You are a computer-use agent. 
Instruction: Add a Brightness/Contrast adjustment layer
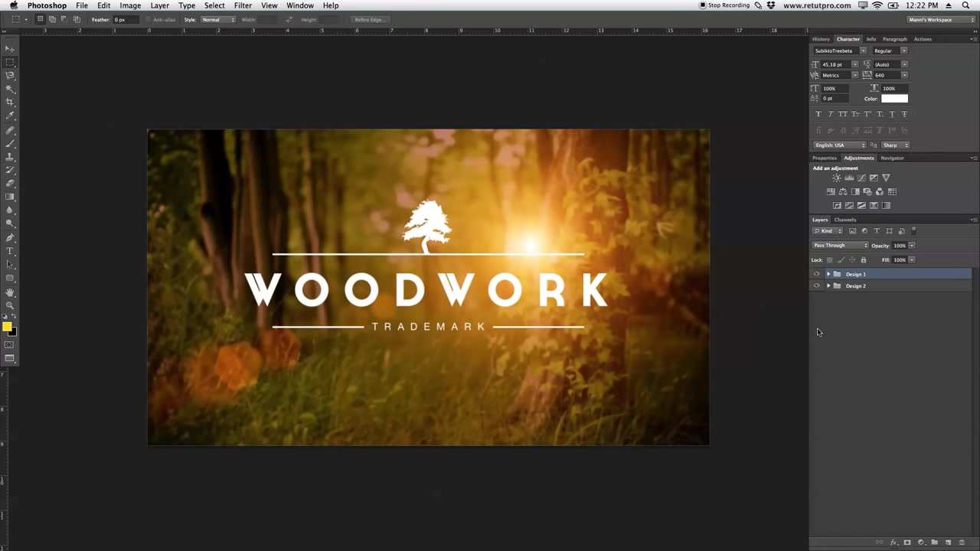837,178
